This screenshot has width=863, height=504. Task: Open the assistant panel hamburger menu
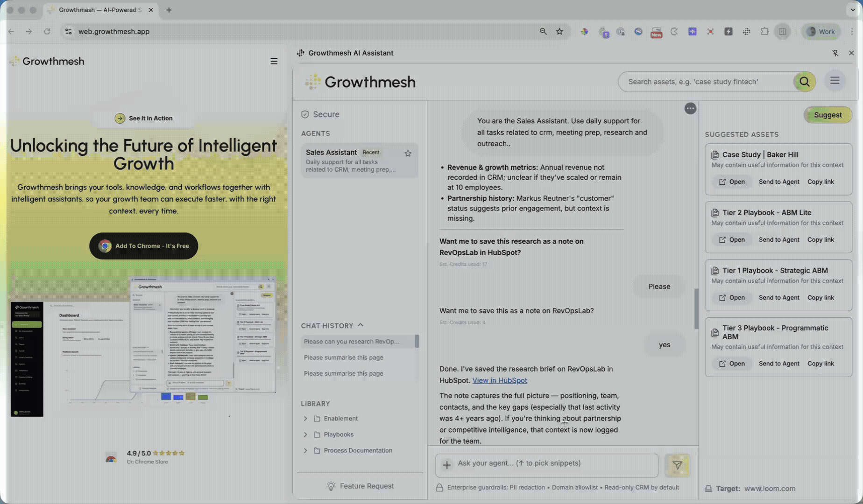(835, 81)
